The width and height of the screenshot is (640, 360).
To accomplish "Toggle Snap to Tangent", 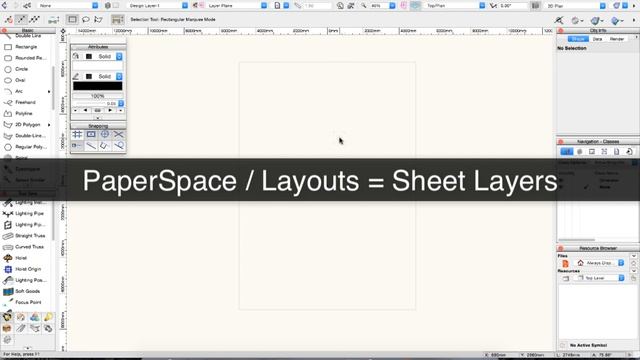I will click(119, 146).
